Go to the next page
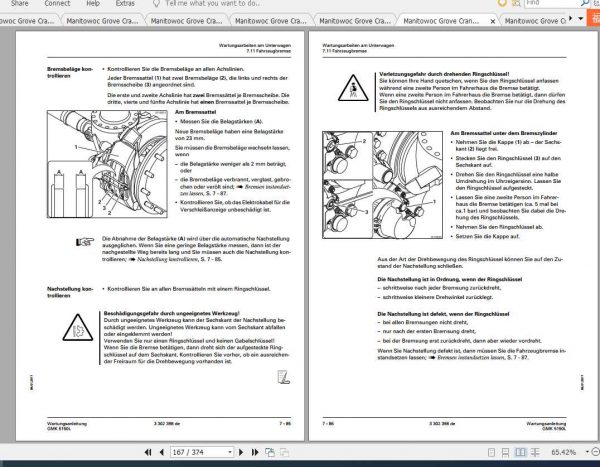 click(241, 452)
